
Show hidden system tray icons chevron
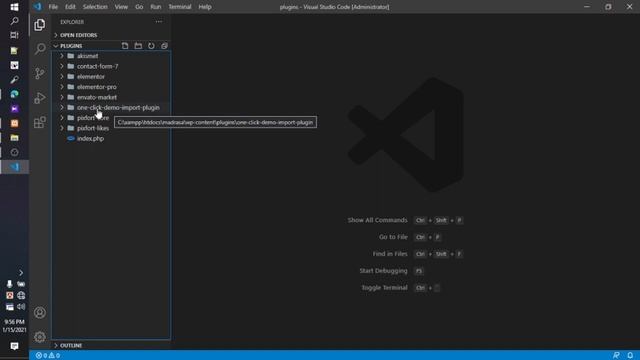pos(21,273)
